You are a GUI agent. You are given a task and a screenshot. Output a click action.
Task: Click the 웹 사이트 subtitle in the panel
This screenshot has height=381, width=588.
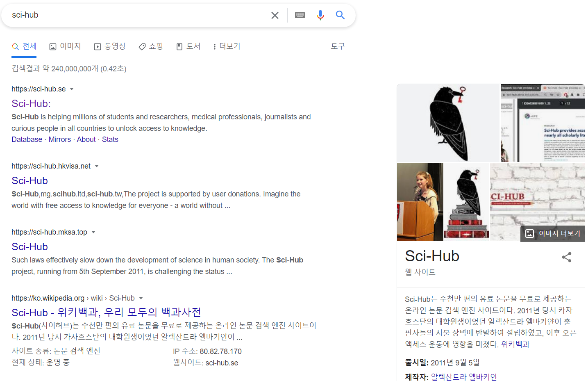[x=420, y=272]
